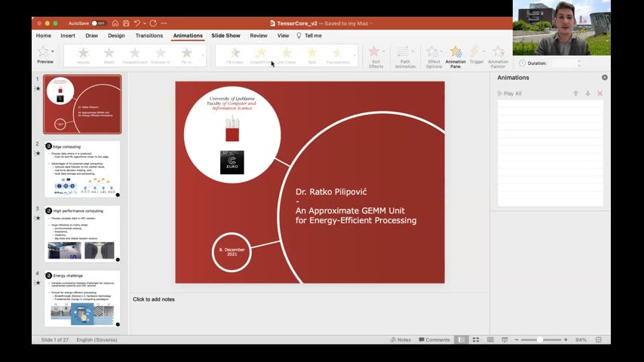Switch to the Draw tab
Screen dimensions: 644x362
(x=91, y=35)
